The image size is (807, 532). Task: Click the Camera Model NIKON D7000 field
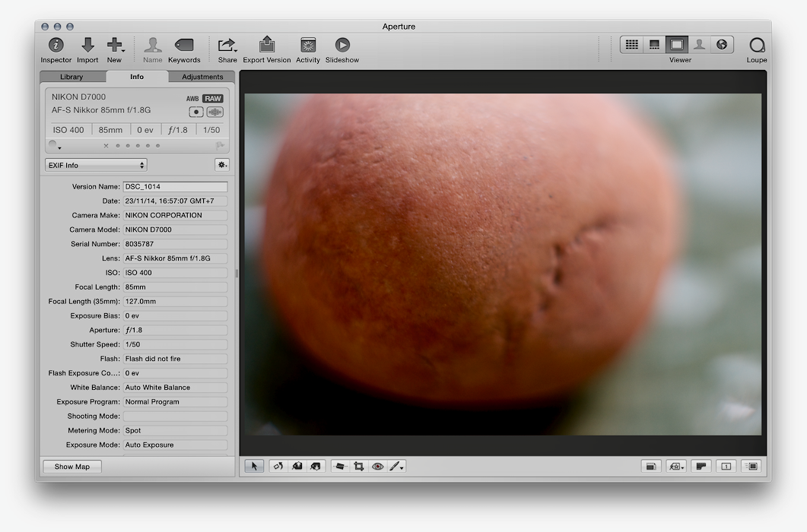175,230
